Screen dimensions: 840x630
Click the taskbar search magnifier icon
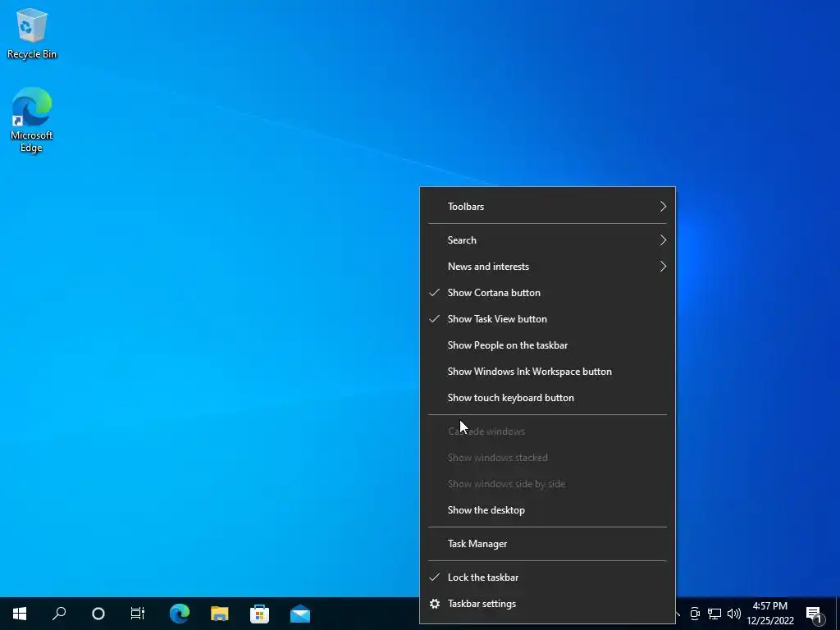coord(59,614)
